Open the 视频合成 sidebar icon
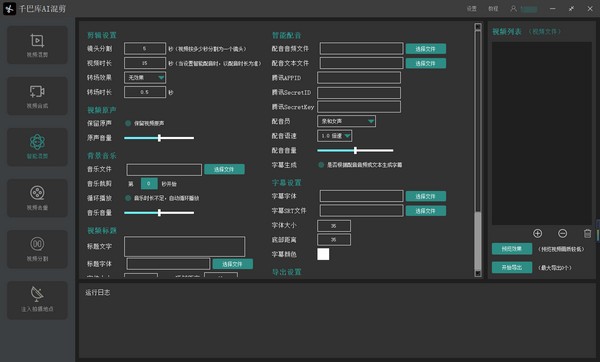This screenshot has width=600, height=362. [37, 91]
